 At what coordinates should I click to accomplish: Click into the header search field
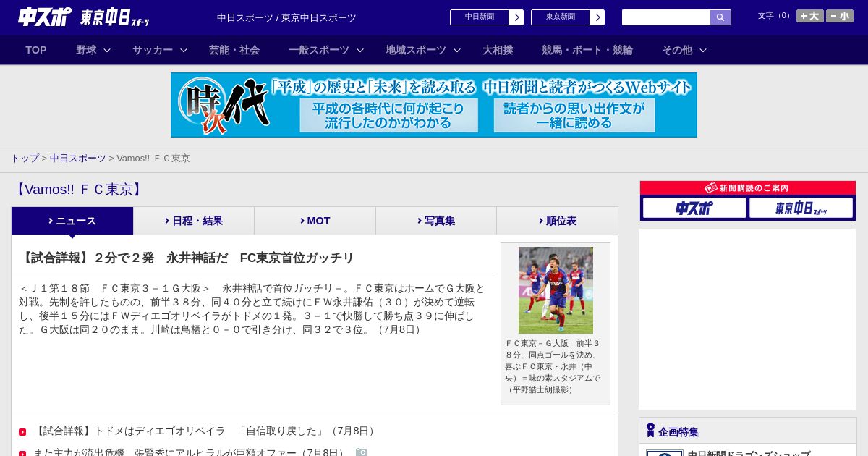pyautogui.click(x=666, y=17)
